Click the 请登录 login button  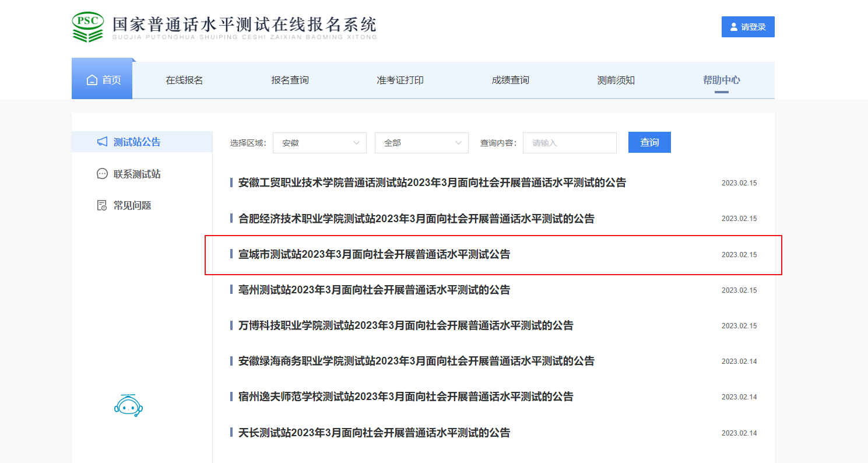[x=748, y=27]
